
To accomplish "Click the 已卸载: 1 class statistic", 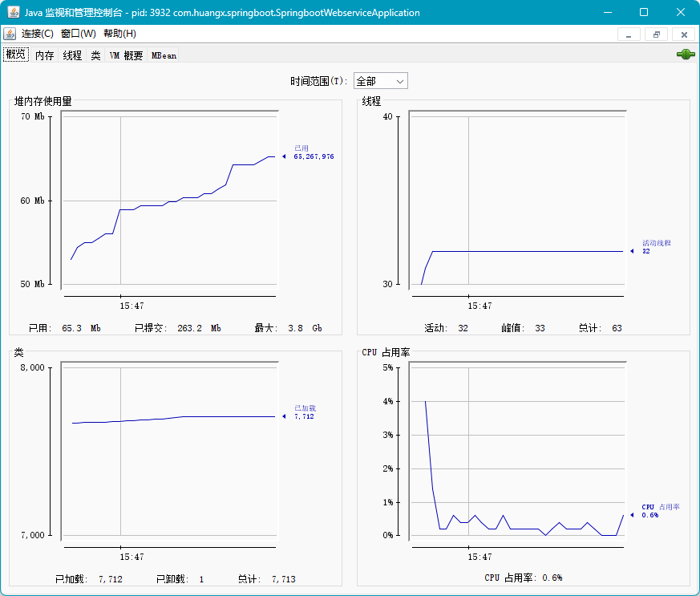I will [x=180, y=579].
